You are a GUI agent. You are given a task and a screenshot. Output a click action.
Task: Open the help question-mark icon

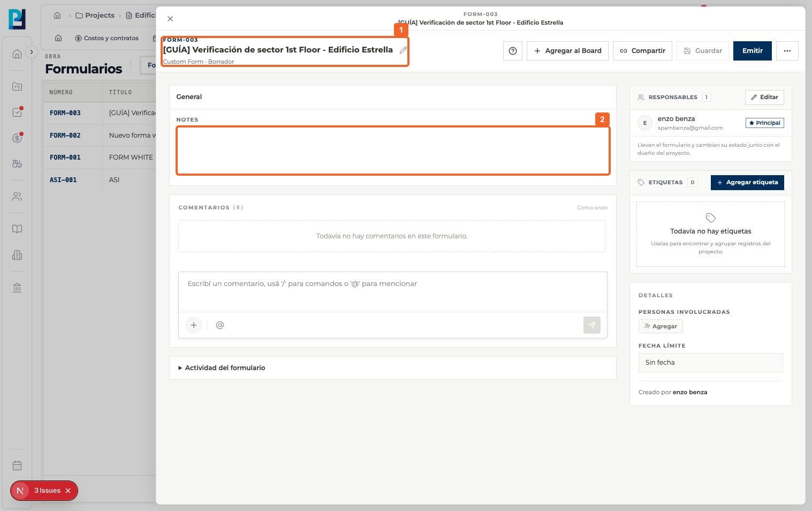(513, 51)
